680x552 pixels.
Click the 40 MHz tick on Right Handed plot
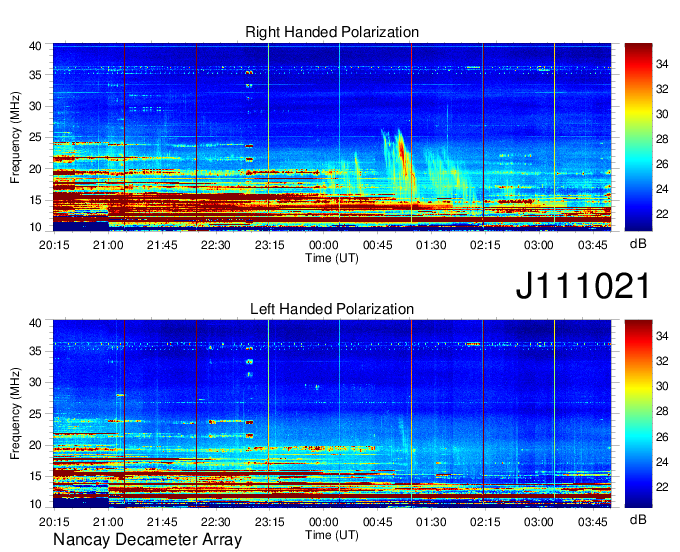pyautogui.click(x=35, y=46)
